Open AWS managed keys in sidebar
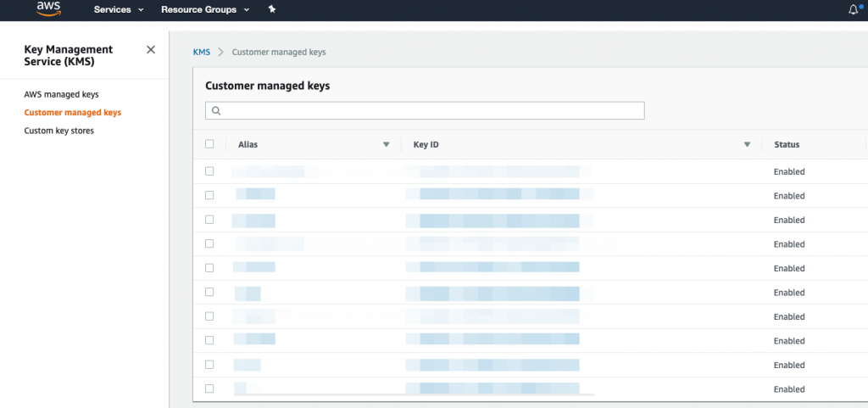Viewport: 868px width, 408px height. tap(67, 94)
